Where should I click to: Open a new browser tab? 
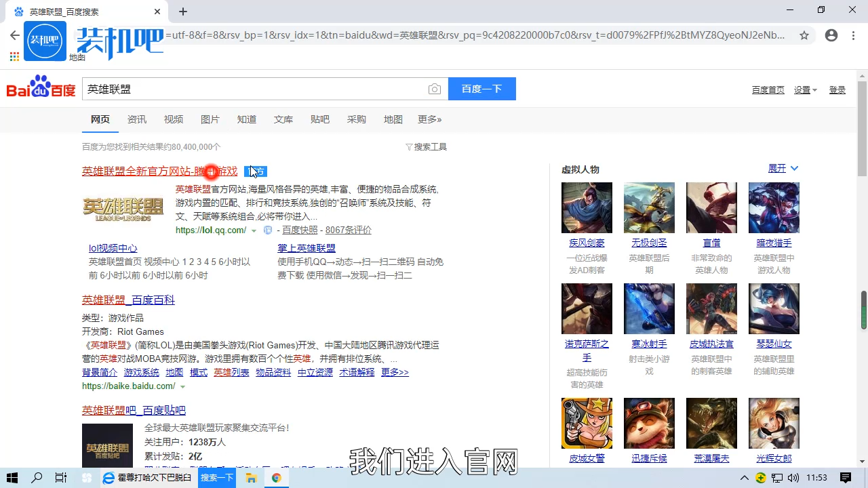point(183,12)
